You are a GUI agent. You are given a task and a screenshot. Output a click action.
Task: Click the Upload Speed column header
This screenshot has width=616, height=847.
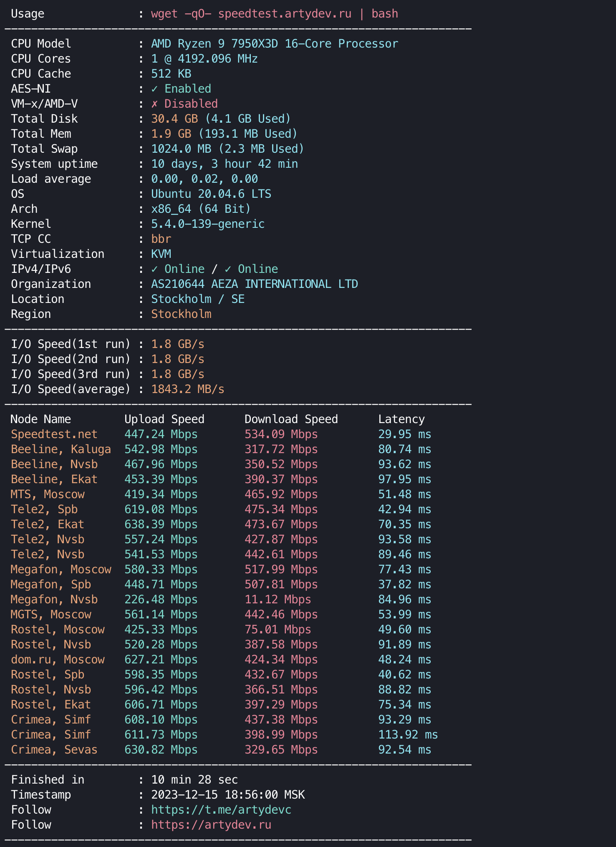point(164,419)
